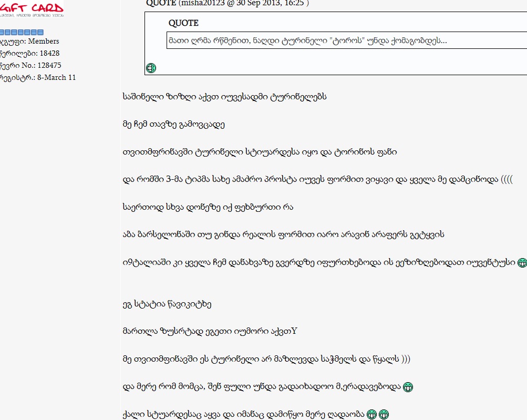
Task: Click the green emoticon inside the quote box
Action: click(151, 68)
